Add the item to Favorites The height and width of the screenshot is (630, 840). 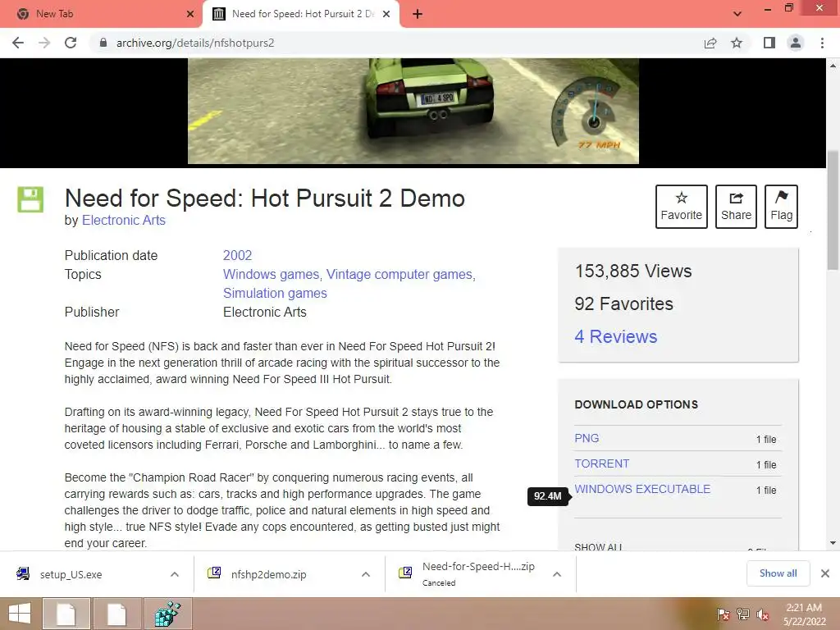(x=682, y=207)
